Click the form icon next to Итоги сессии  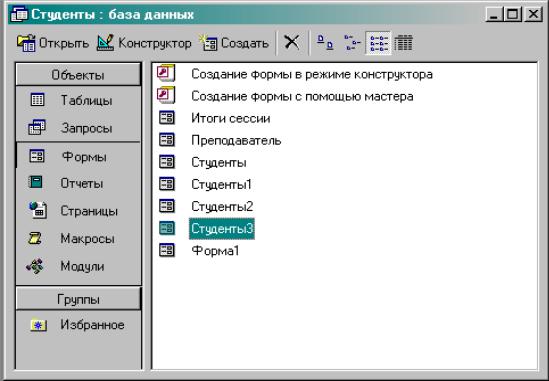pos(167,118)
